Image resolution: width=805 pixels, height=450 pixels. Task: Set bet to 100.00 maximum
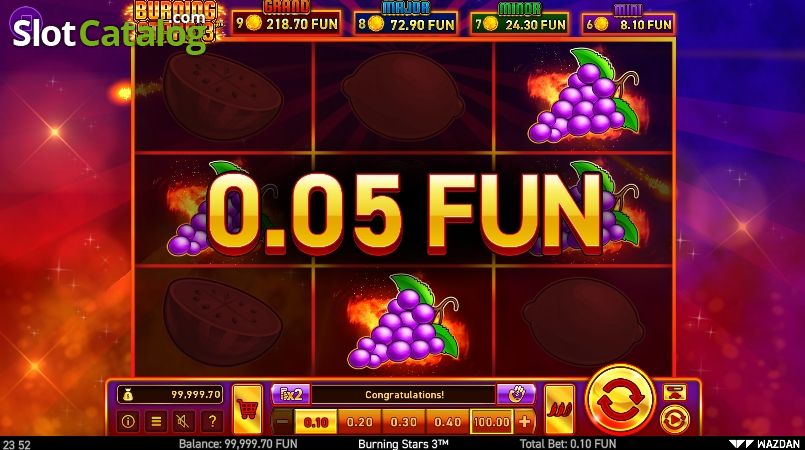pyautogui.click(x=491, y=422)
